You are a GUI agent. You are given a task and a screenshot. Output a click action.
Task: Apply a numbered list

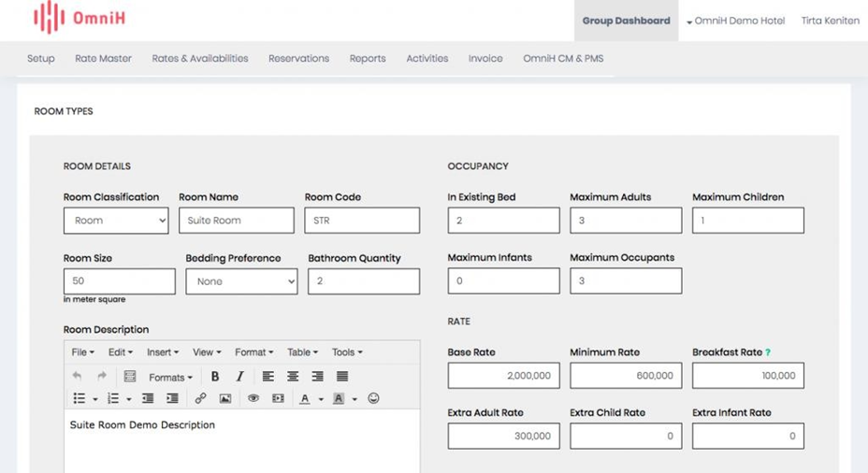coord(113,398)
